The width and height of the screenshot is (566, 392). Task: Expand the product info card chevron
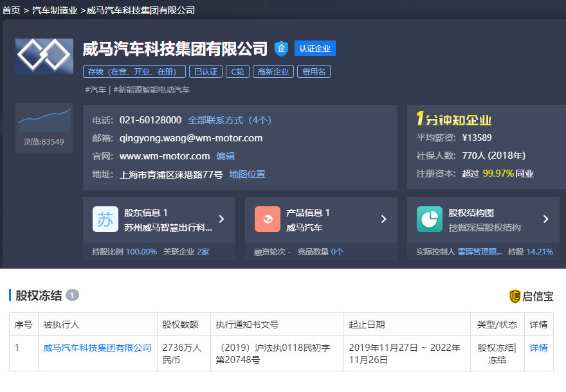(384, 219)
